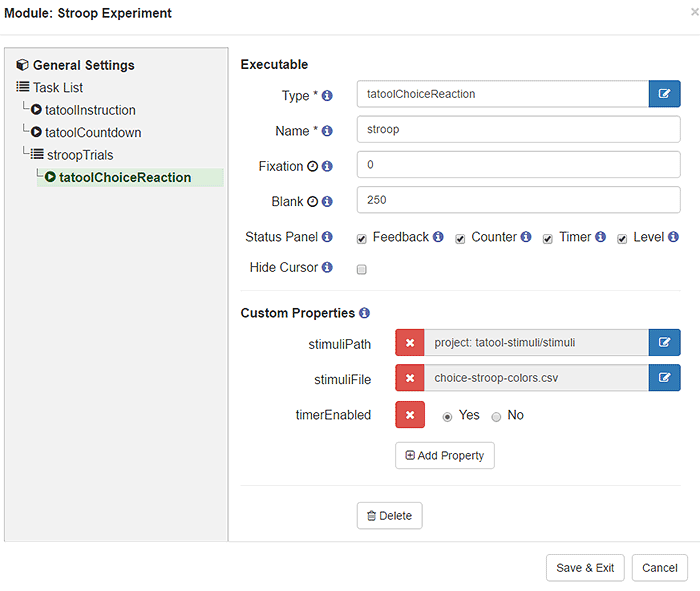Click the info icon beside Hide Cursor
The width and height of the screenshot is (700, 591).
click(x=327, y=268)
